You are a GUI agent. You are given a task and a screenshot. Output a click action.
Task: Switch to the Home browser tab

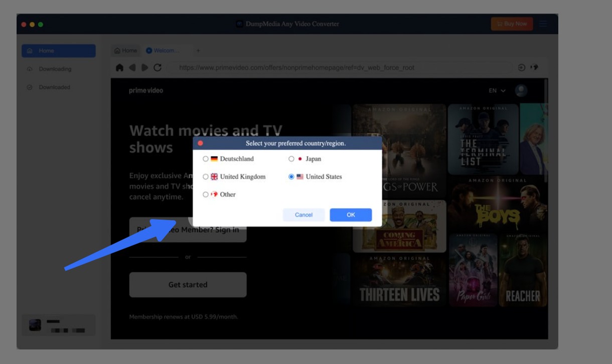[x=125, y=51]
